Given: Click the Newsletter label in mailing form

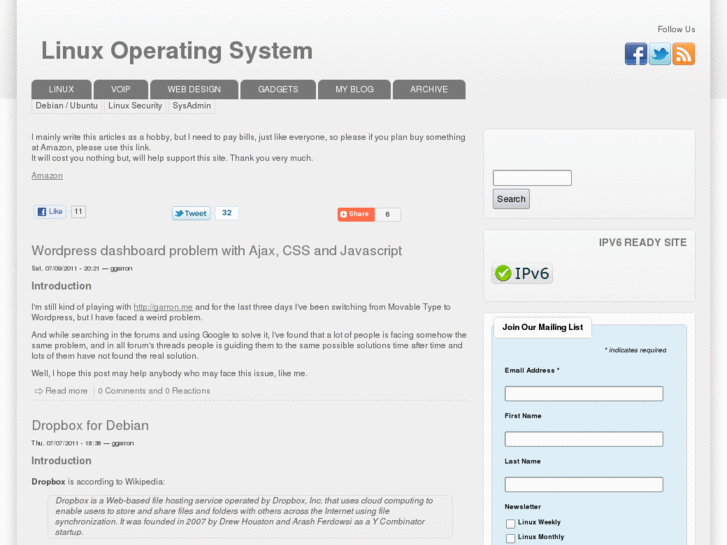Looking at the screenshot, I should (523, 507).
